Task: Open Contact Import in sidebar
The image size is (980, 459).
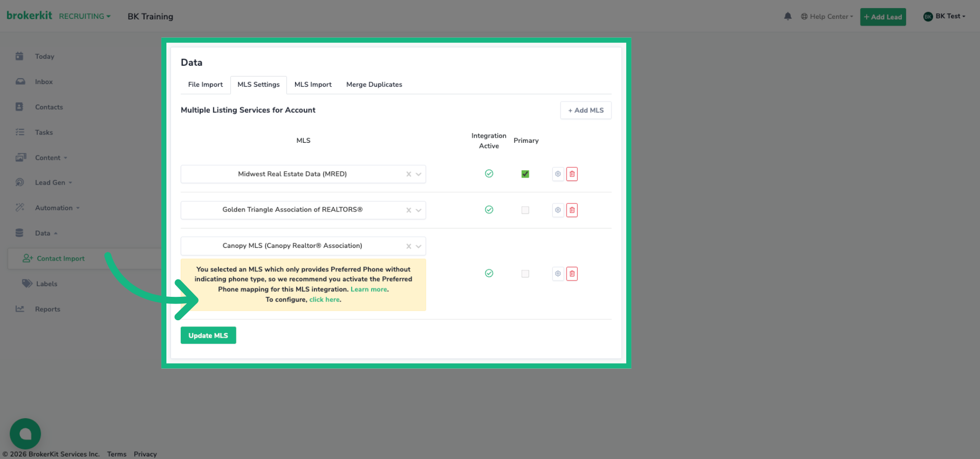Action: click(61, 259)
